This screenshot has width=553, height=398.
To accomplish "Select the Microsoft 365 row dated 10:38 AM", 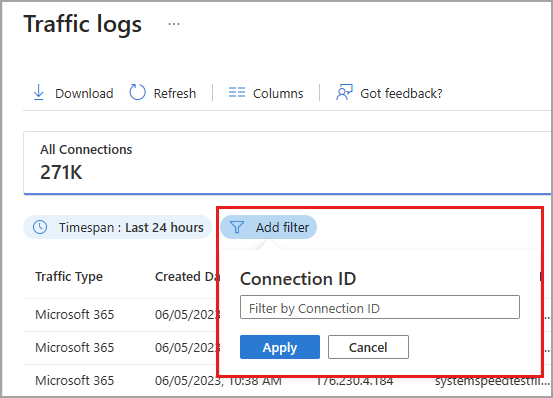I will point(287,380).
